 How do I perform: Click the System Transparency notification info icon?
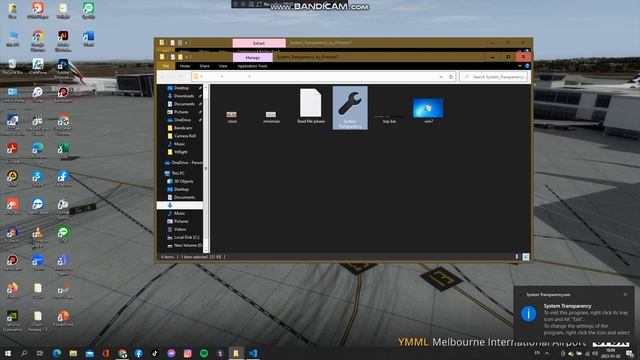point(528,313)
